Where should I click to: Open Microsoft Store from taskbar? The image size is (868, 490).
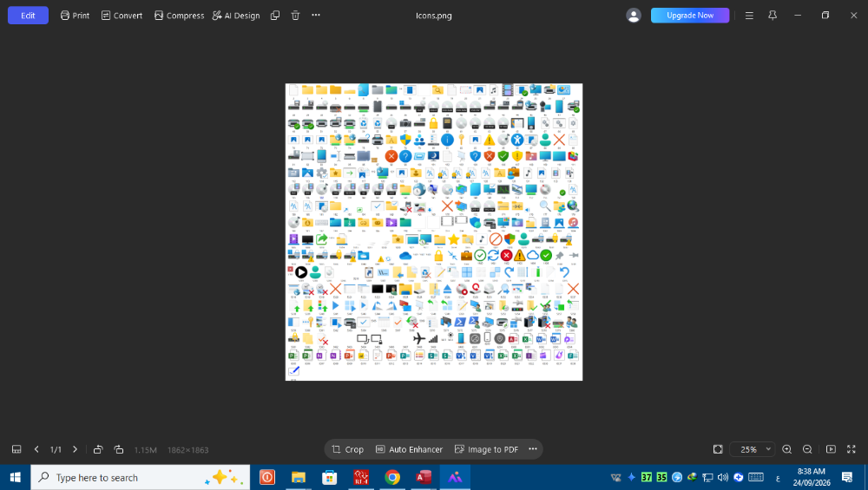click(329, 477)
